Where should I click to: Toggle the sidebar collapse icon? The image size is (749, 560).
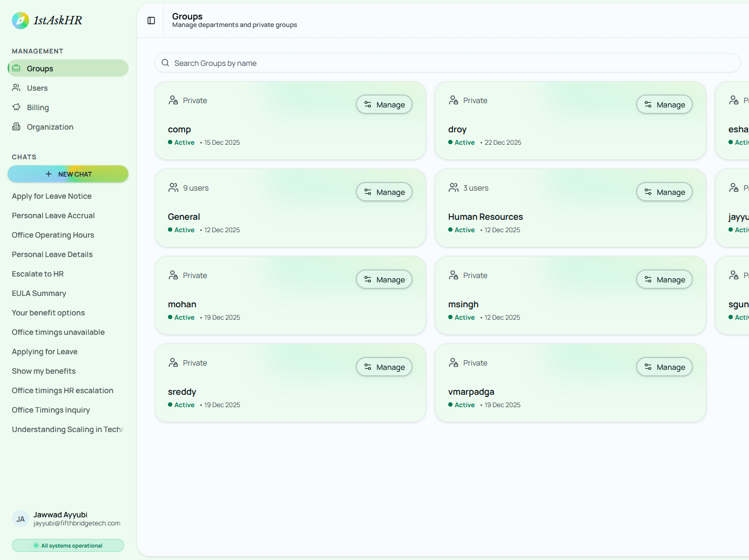(151, 21)
